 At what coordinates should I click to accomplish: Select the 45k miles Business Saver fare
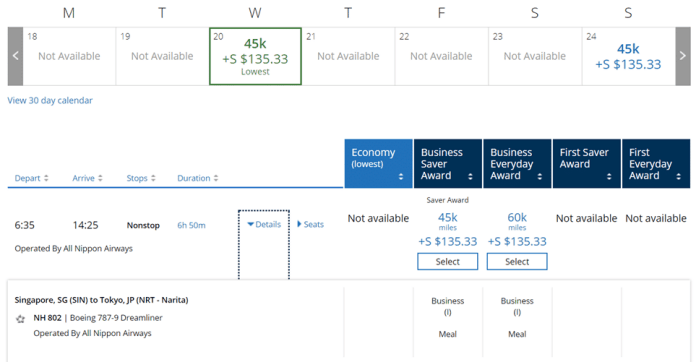(x=447, y=261)
